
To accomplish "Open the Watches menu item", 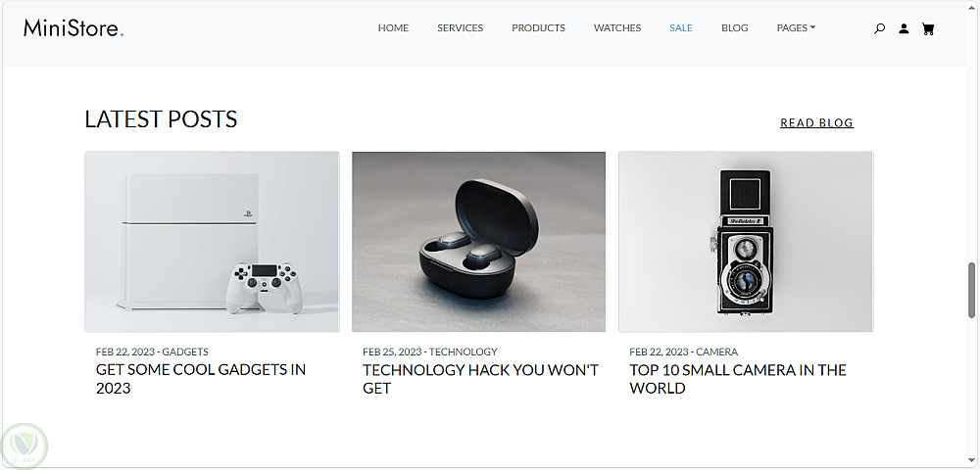I will 616,28.
